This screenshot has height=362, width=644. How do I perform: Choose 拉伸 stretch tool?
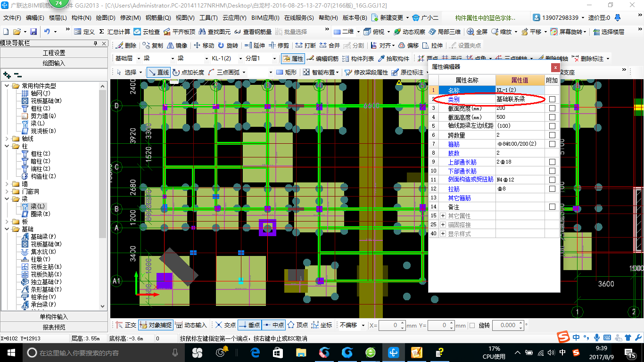(432, 45)
